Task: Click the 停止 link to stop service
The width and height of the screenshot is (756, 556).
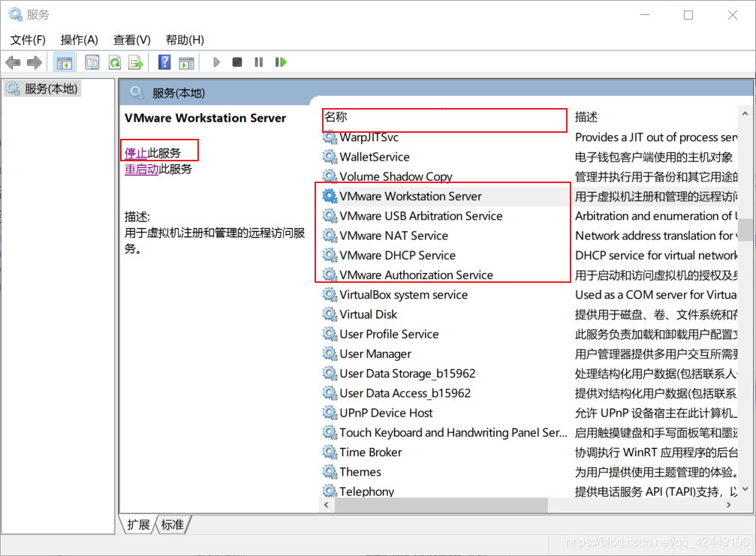Action: [136, 153]
